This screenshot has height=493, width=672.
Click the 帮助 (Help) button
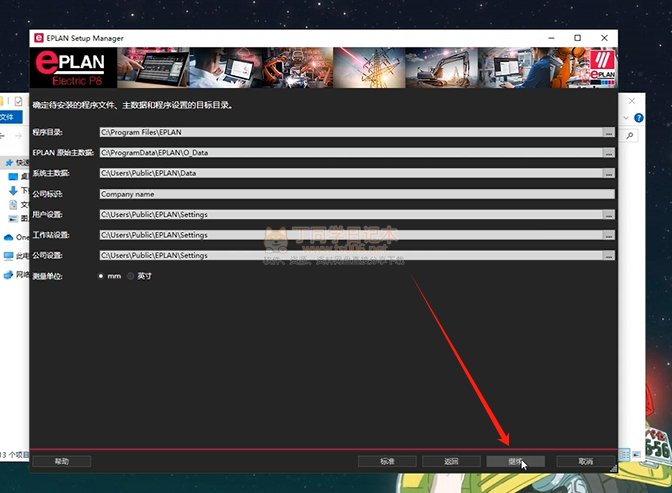coord(62,462)
